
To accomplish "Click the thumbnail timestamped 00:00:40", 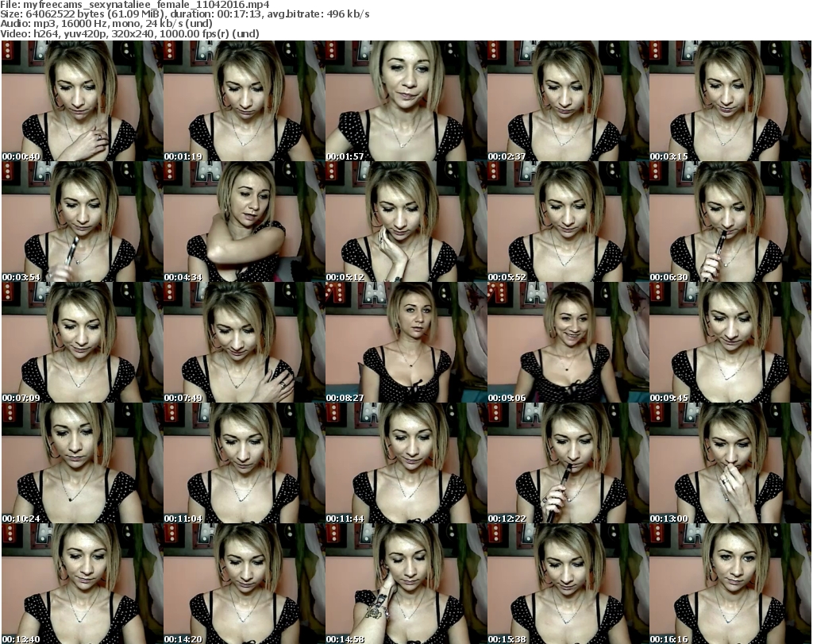I will point(82,101).
